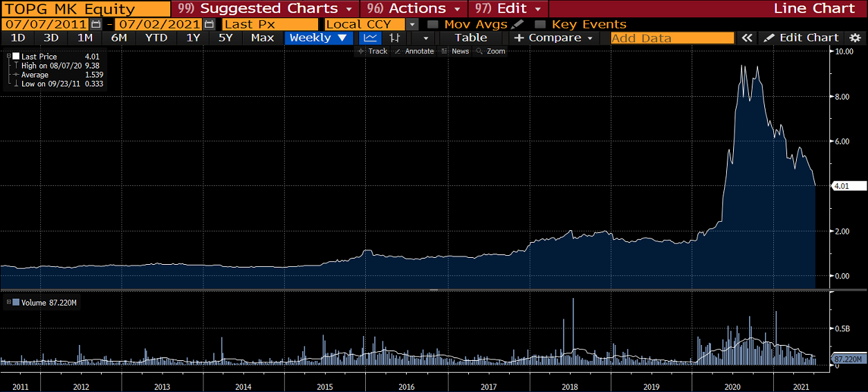
Task: Open the Compare dropdown
Action: click(554, 38)
